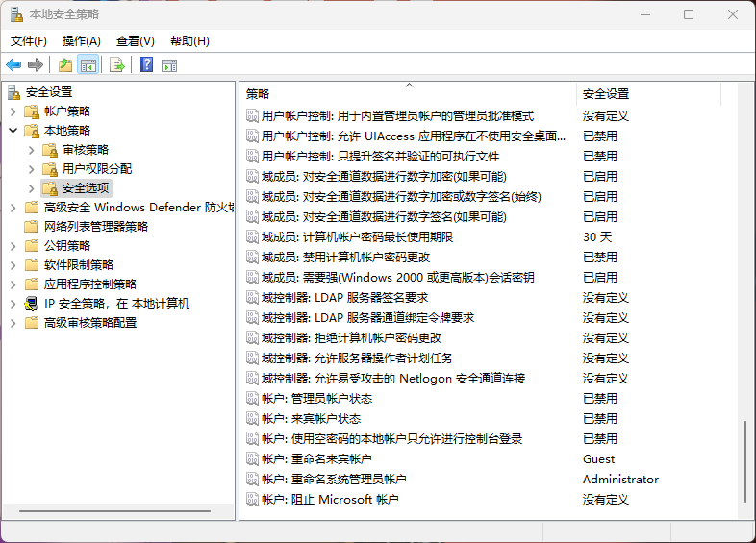
Task: Click the 本地安全策略 title bar app icon
Action: click(16, 14)
